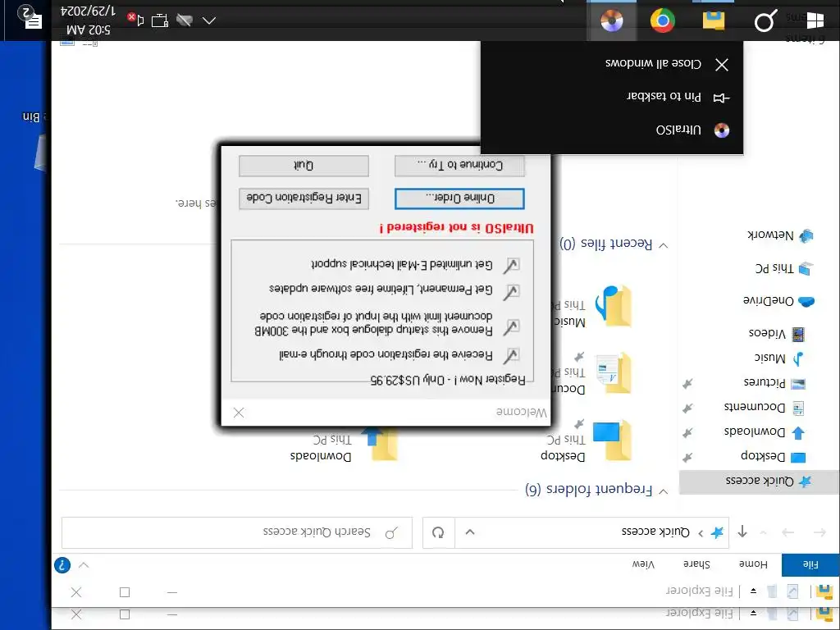Collapse the Recent files group
Screen dimensions: 840x630
click(663, 245)
